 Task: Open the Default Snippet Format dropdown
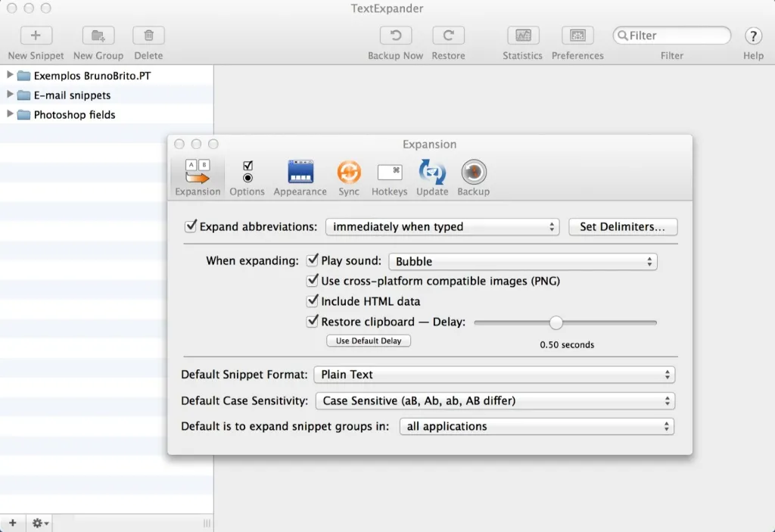tap(494, 375)
